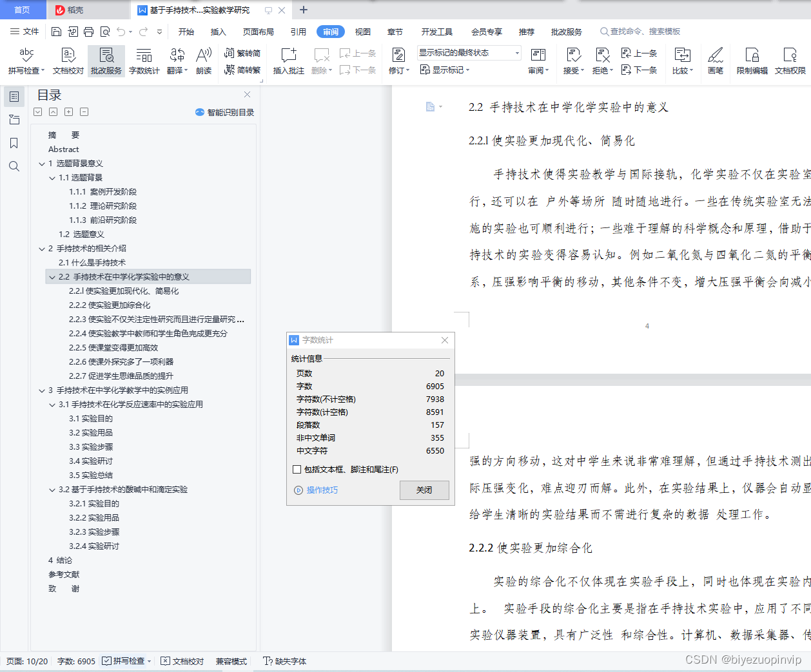The image size is (811, 672).
Task: Collapse the 2.2 手持技术在中学化学实验中的意义 node
Action: tap(52, 277)
